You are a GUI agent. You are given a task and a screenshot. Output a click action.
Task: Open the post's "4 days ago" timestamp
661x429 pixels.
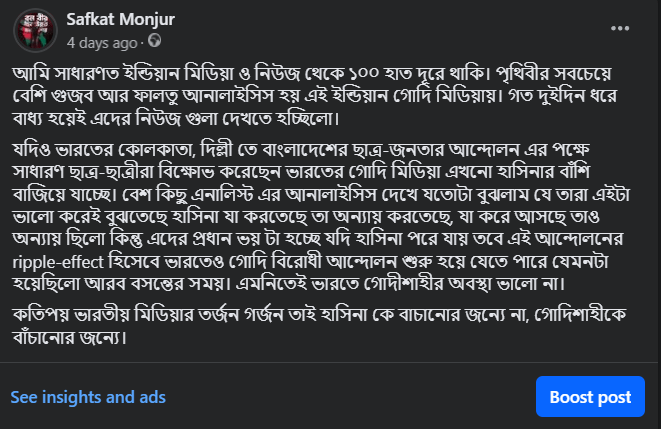(101, 43)
